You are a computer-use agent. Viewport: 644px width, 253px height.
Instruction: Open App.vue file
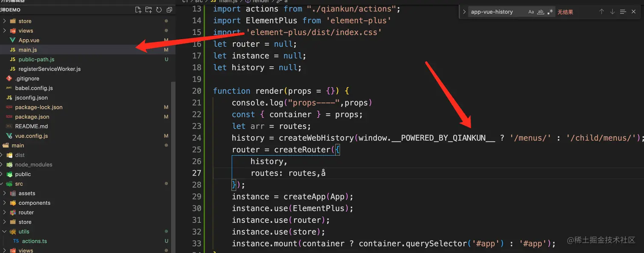point(29,40)
